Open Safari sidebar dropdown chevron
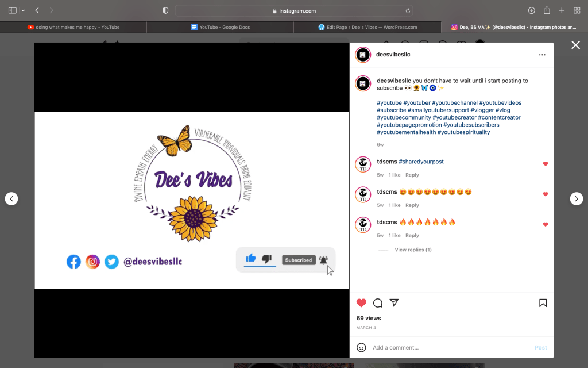 [x=23, y=10]
